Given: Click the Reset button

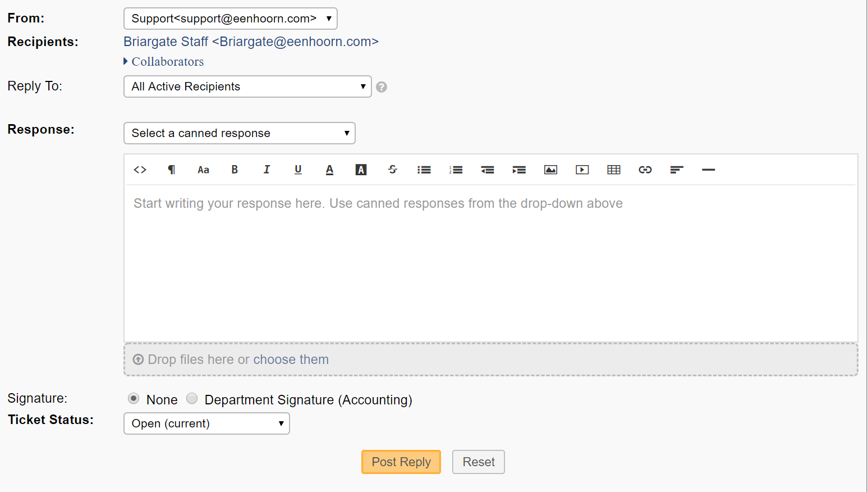Looking at the screenshot, I should (479, 462).
